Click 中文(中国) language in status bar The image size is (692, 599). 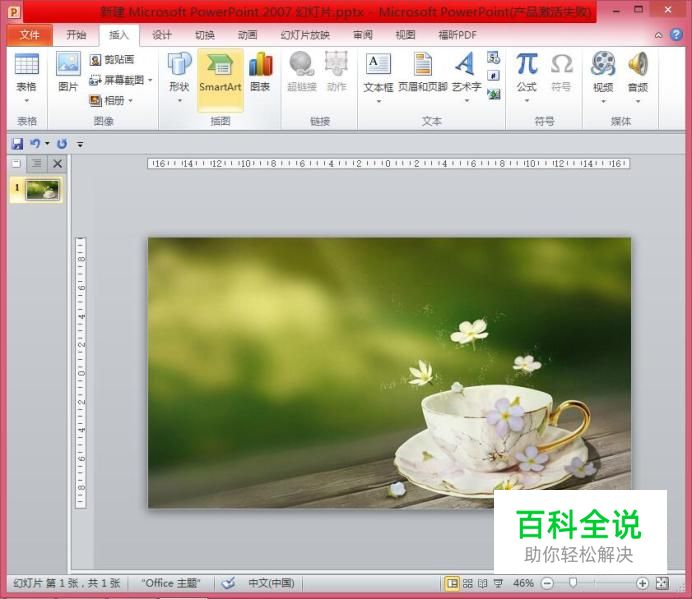click(x=271, y=583)
